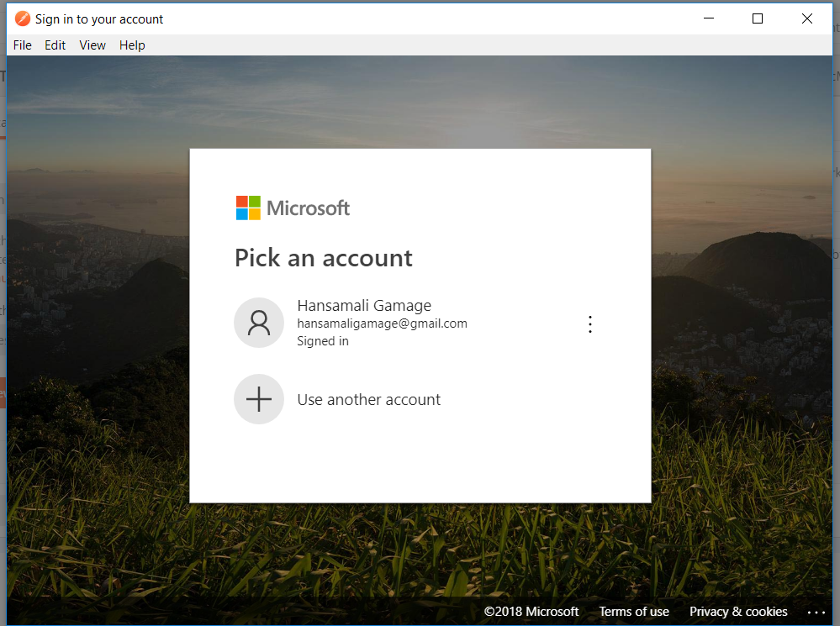Viewport: 840px width, 626px height.
Task: Click the Microsoft logo
Action: [x=293, y=208]
